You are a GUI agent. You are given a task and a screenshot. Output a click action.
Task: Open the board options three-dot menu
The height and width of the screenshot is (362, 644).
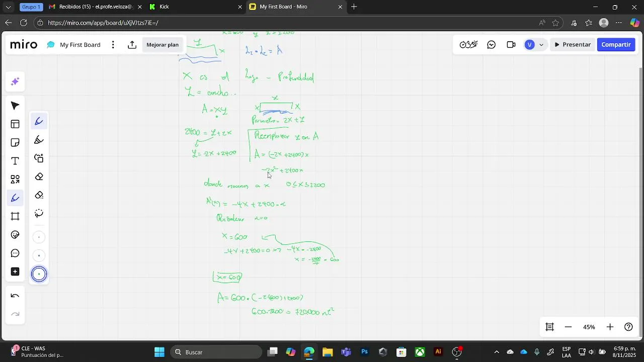[x=113, y=45]
